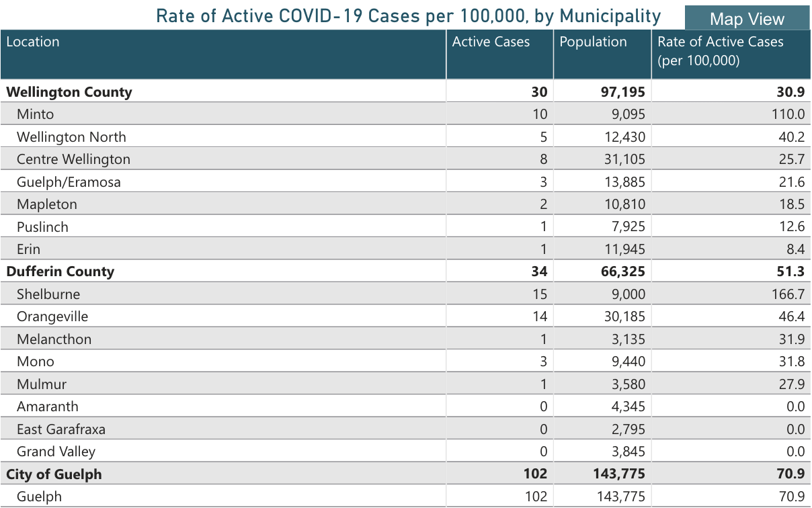Sort by the Location column header

click(33, 42)
